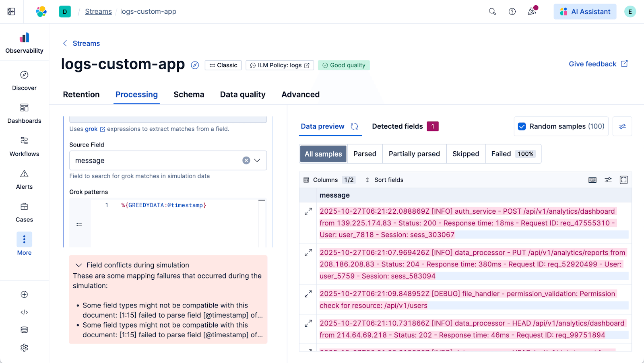This screenshot has height=363, width=644.
Task: Expand the first log message row
Action: [308, 211]
